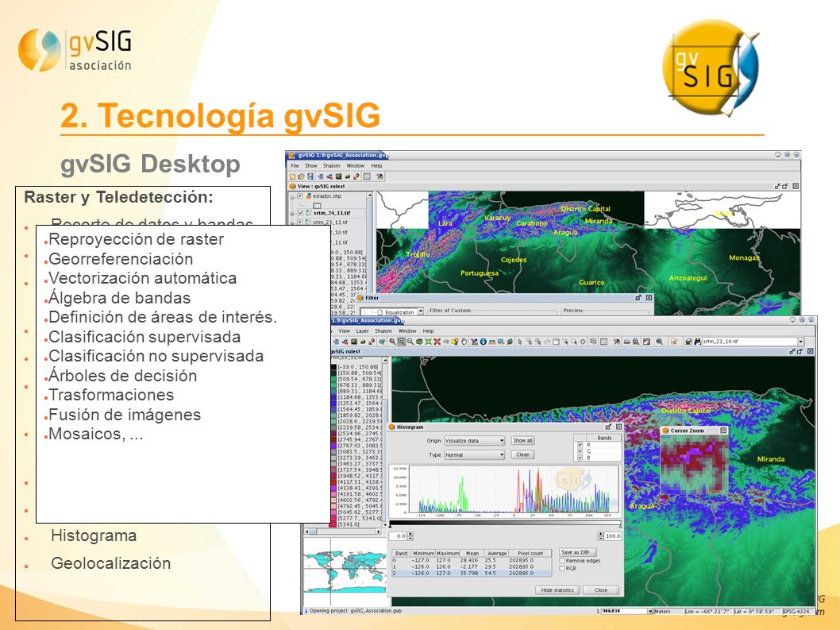Enable the RGB checkbox in Histogram
840x630 pixels.
[562, 568]
